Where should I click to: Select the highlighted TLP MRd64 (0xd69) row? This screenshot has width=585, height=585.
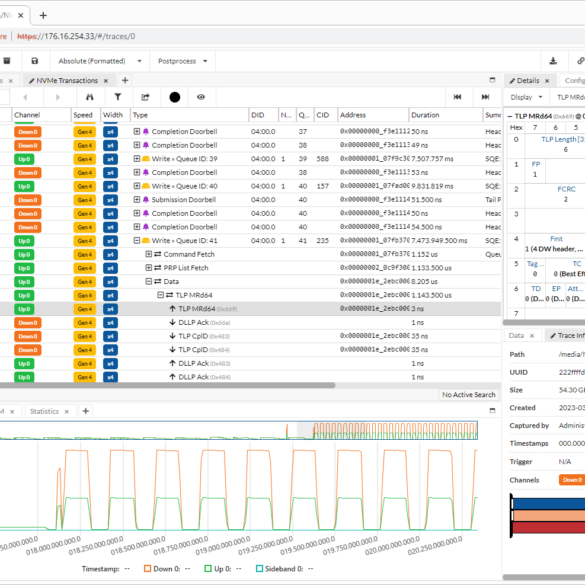pos(250,309)
